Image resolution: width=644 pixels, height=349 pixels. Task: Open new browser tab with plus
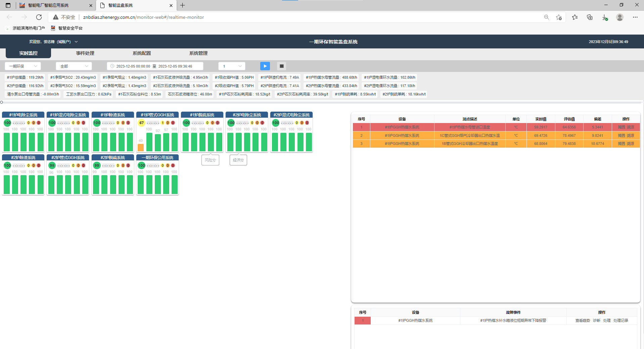tap(183, 5)
